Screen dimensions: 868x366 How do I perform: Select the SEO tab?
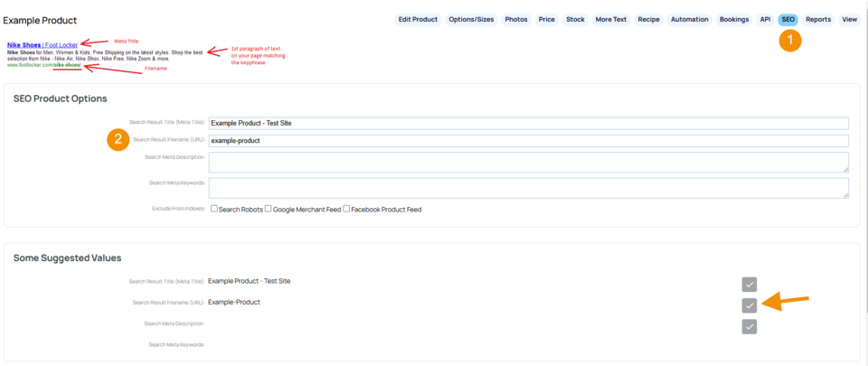[x=788, y=19]
